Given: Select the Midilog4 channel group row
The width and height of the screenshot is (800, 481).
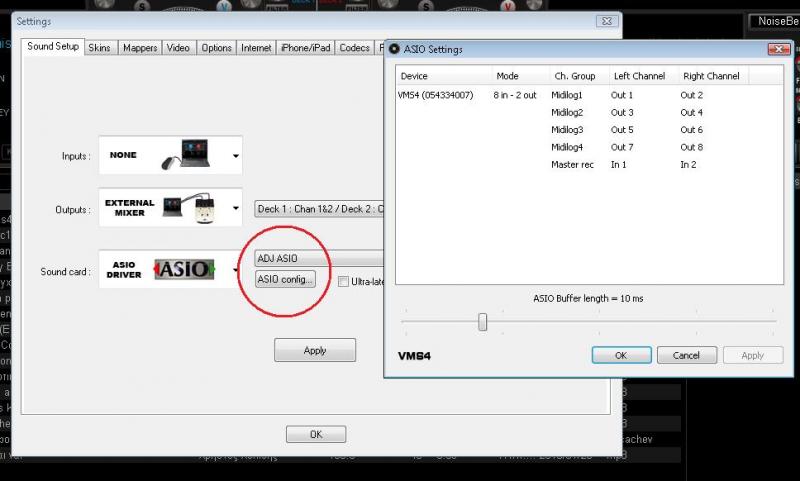Looking at the screenshot, I should [x=567, y=147].
